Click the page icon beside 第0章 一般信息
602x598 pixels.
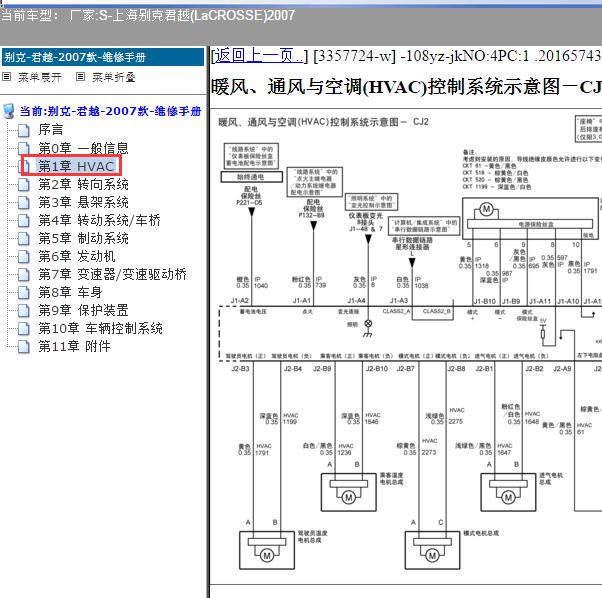point(24,148)
